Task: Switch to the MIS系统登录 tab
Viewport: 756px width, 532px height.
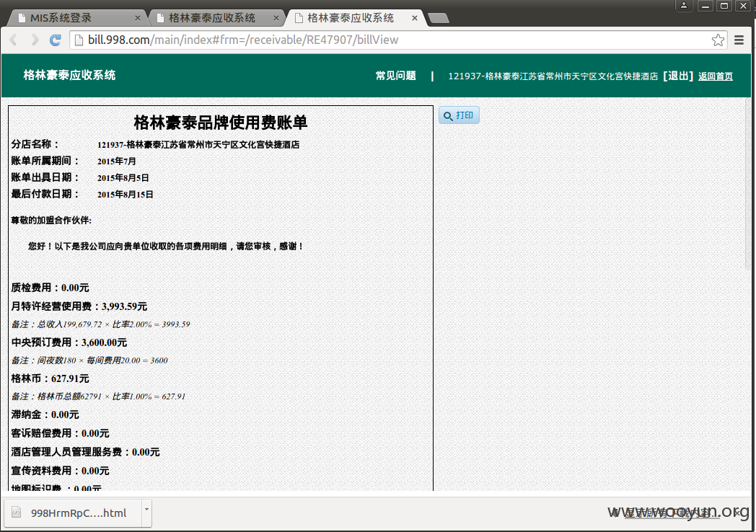Action: click(x=77, y=18)
